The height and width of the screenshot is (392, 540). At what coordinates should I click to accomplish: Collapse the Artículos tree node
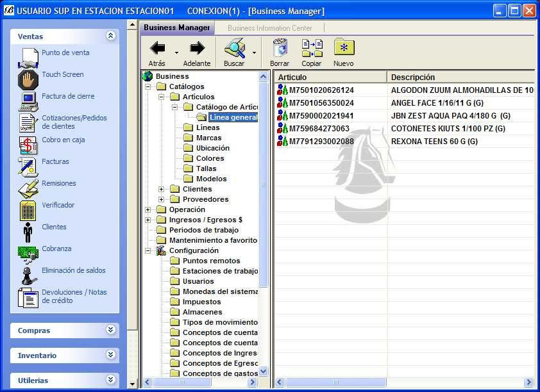click(x=161, y=97)
